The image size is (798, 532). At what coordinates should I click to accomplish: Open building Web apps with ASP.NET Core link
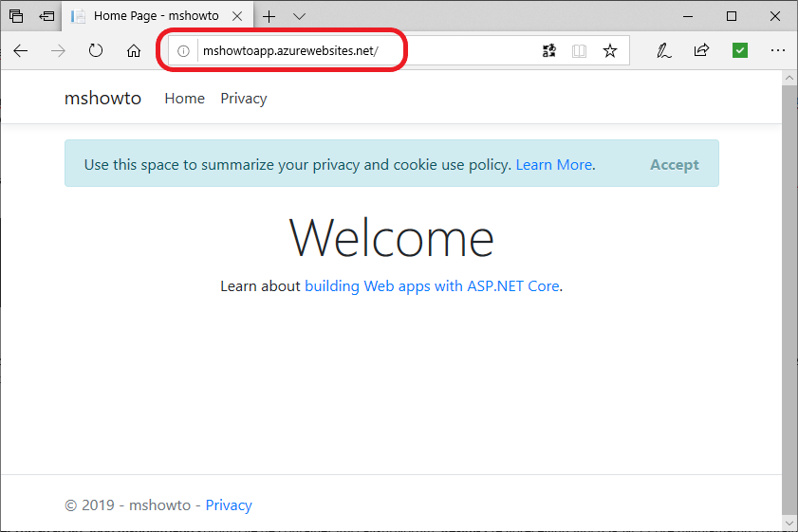click(432, 285)
